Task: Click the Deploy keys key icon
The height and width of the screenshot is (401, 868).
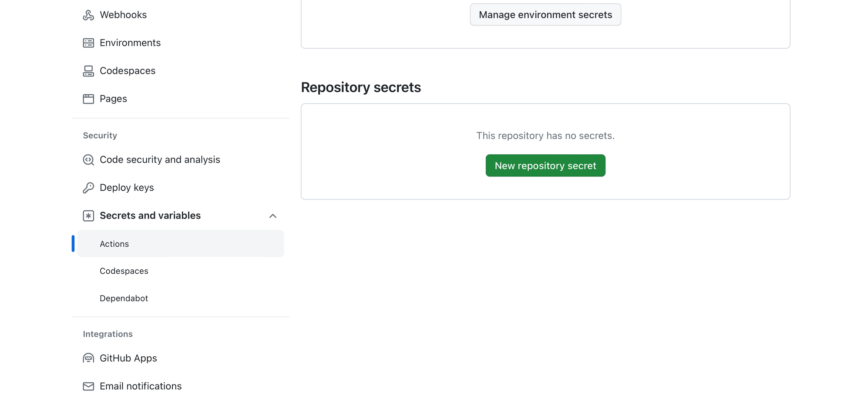Action: point(88,188)
